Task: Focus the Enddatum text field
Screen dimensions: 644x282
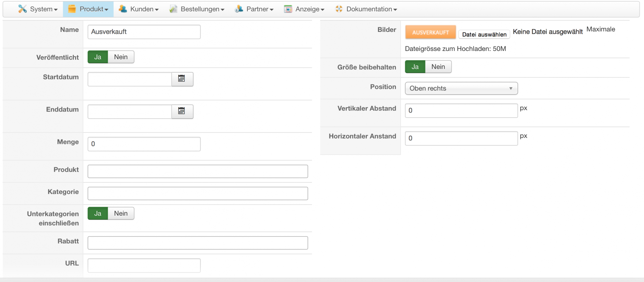Action: pos(130,112)
